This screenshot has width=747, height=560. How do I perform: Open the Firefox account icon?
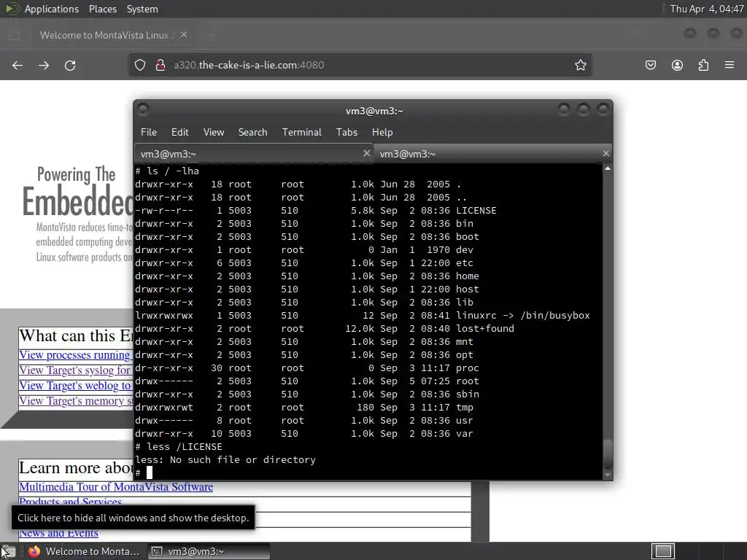(x=677, y=65)
